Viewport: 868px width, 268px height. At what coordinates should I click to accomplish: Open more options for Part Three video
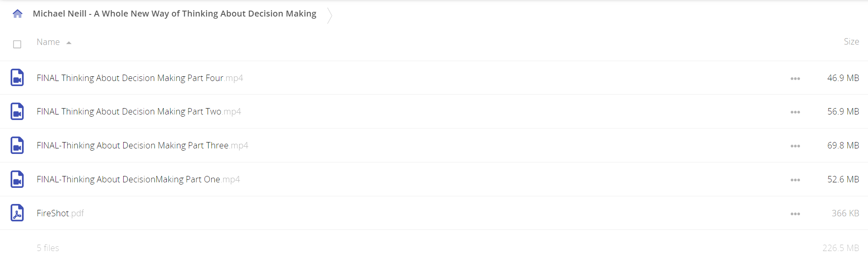click(795, 146)
